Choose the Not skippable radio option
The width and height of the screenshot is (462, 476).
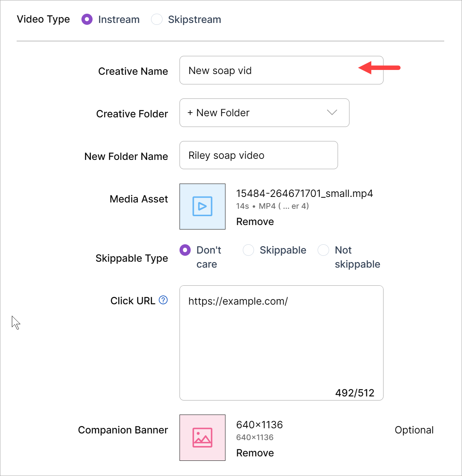coord(324,250)
